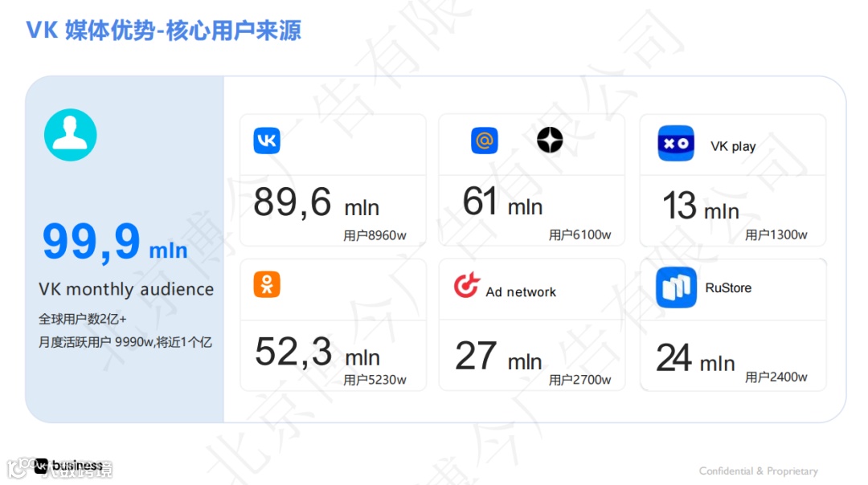Select the 'VK play' label
868x485 pixels.
pyautogui.click(x=733, y=147)
